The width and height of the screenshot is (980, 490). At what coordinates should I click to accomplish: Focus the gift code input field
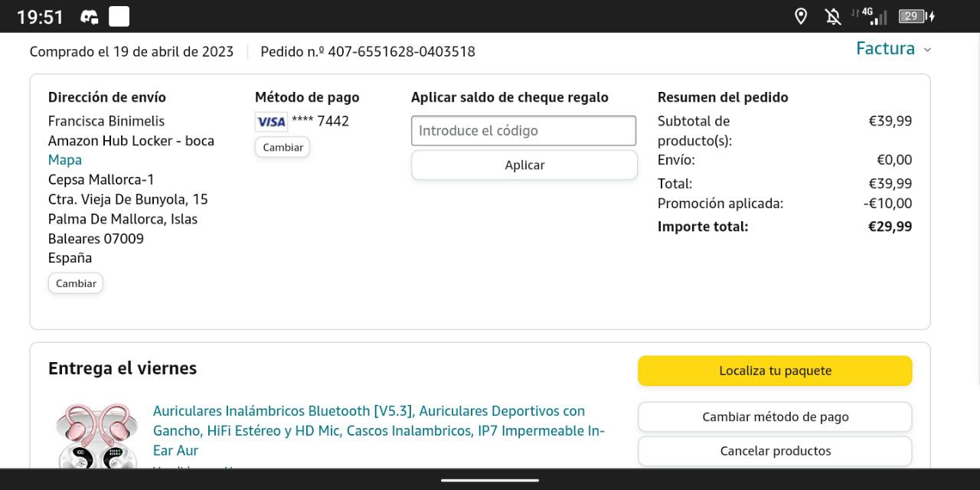pyautogui.click(x=524, y=131)
